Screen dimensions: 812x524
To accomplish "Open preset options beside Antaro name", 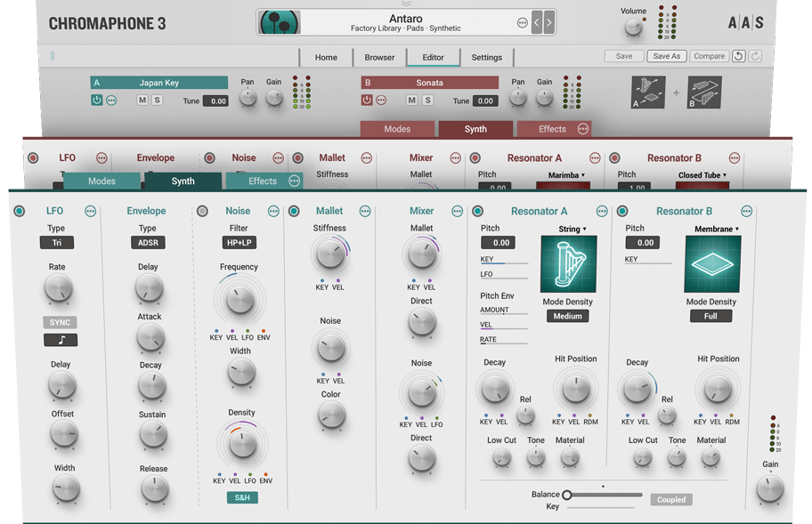I will 522,23.
